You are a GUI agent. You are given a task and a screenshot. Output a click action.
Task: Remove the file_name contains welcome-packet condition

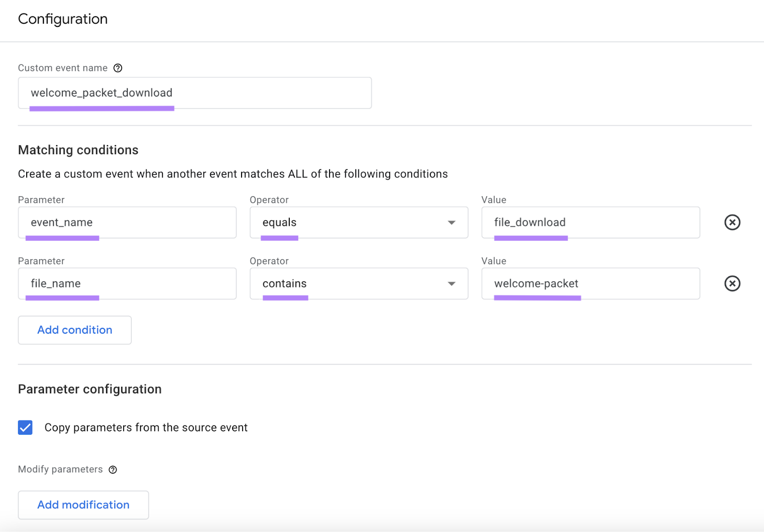pos(732,283)
